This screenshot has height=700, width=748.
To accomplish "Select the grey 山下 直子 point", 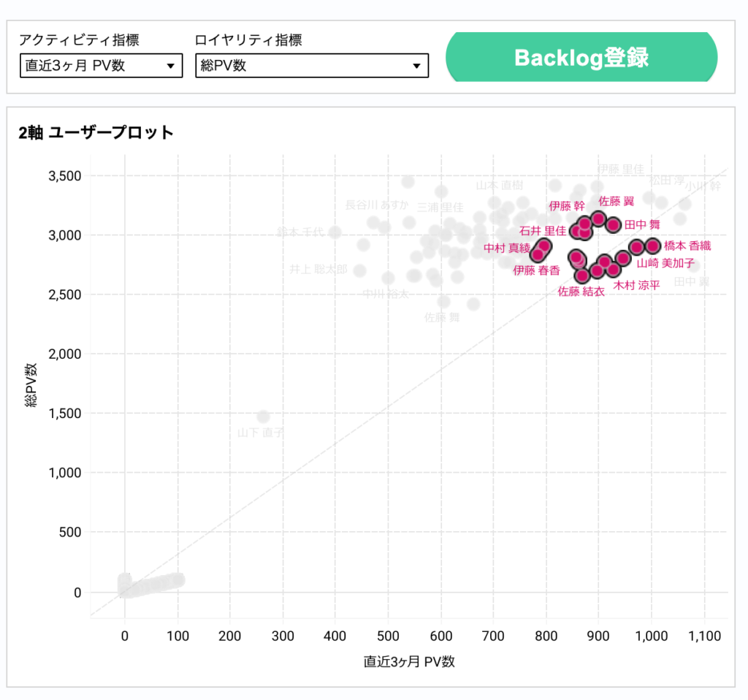I will (264, 416).
